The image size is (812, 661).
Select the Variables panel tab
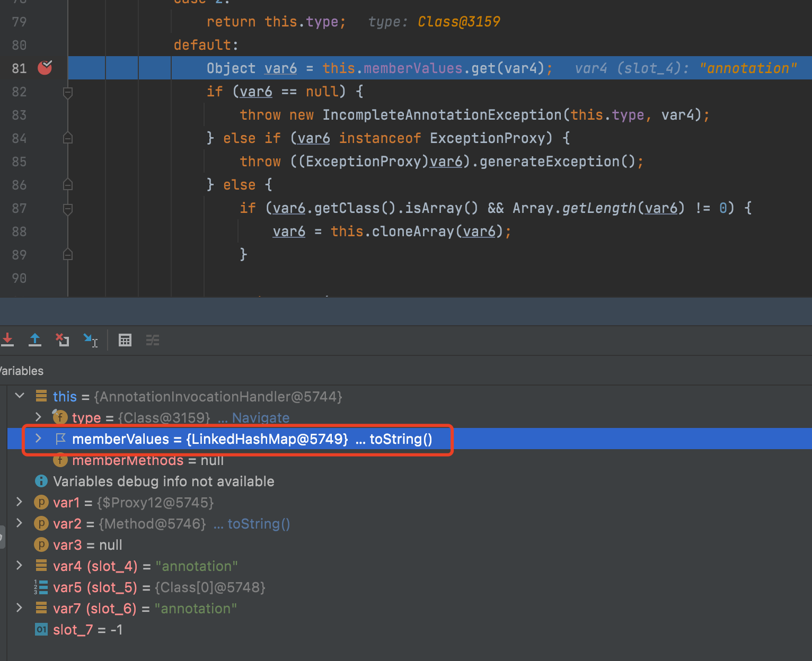point(22,371)
